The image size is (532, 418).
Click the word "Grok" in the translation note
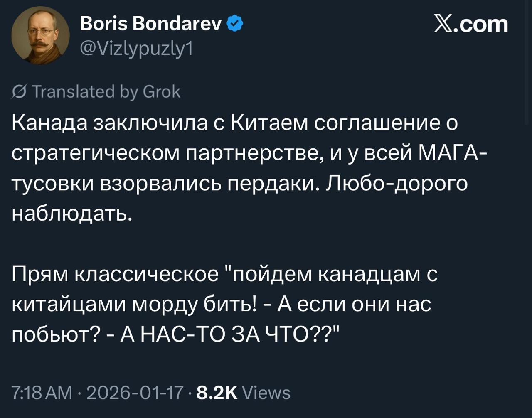(x=162, y=91)
